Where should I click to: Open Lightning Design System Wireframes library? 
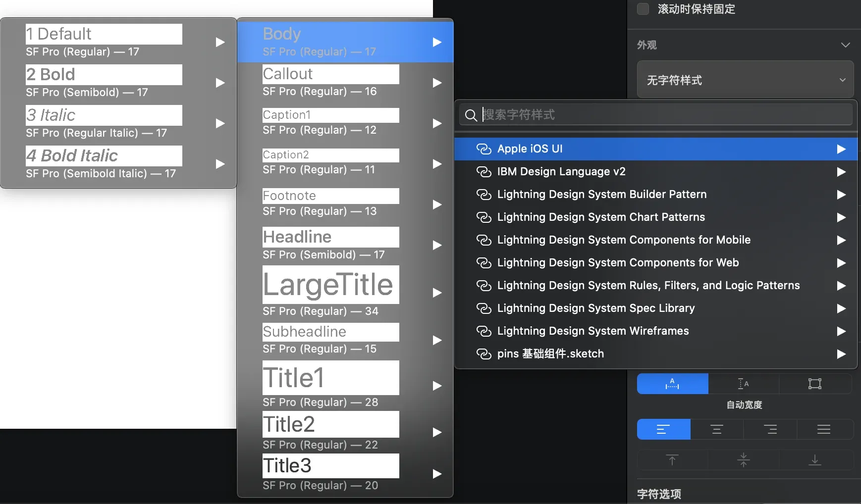(x=656, y=331)
